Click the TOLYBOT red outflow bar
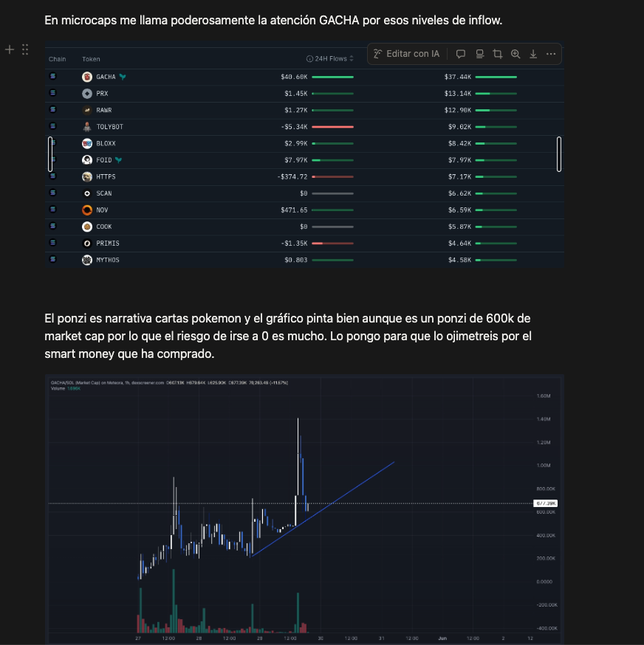This screenshot has height=645, width=644. (332, 127)
